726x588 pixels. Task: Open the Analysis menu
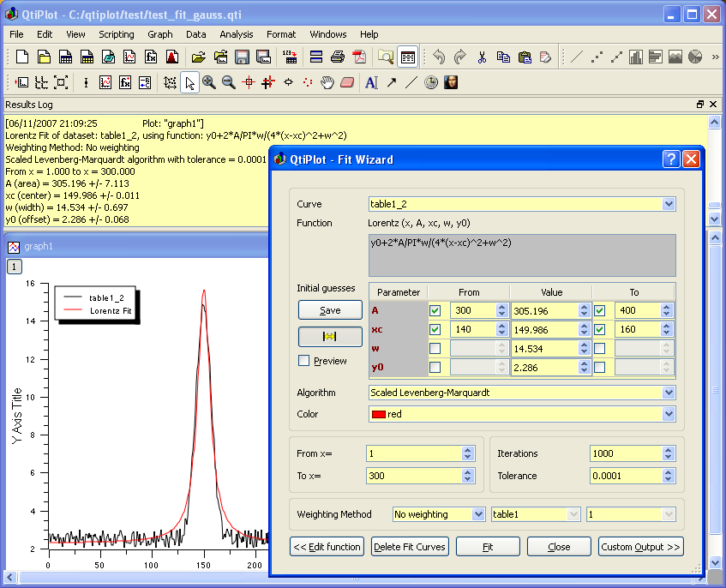236,34
